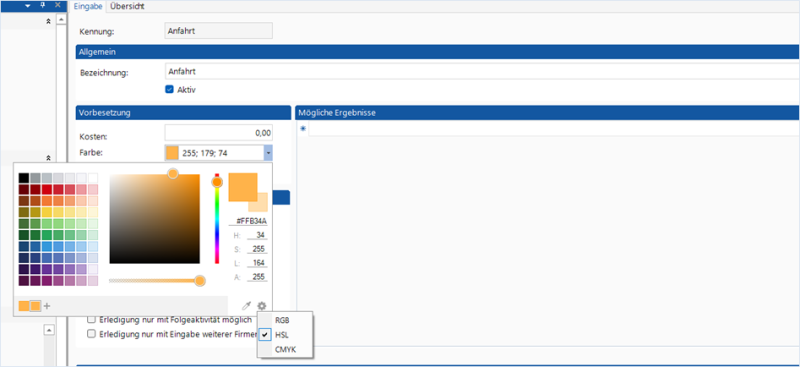Open the Farbe color dropdown arrow

(x=268, y=153)
